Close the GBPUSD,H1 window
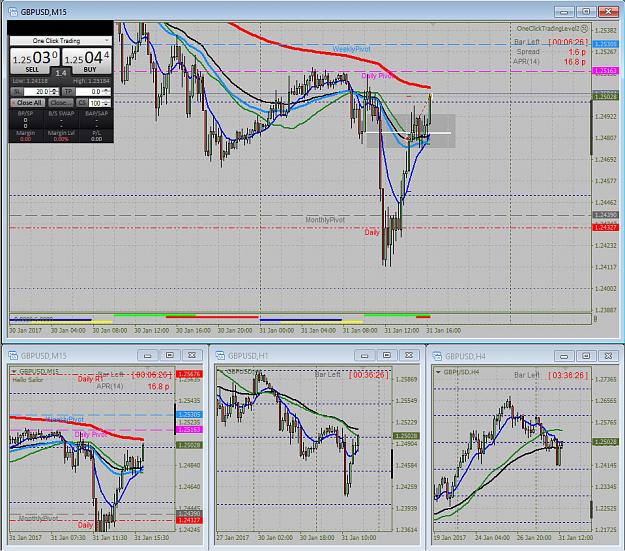Screen dimensions: 625x551 pyautogui.click(x=409, y=355)
